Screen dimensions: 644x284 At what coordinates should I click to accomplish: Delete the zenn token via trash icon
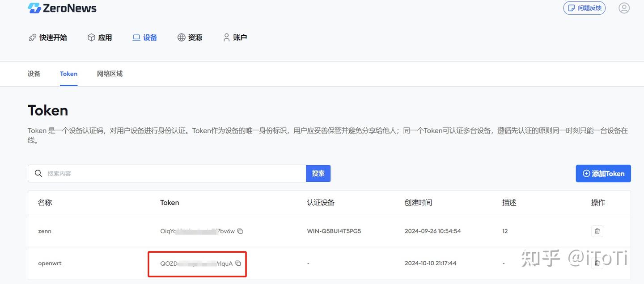coord(597,231)
